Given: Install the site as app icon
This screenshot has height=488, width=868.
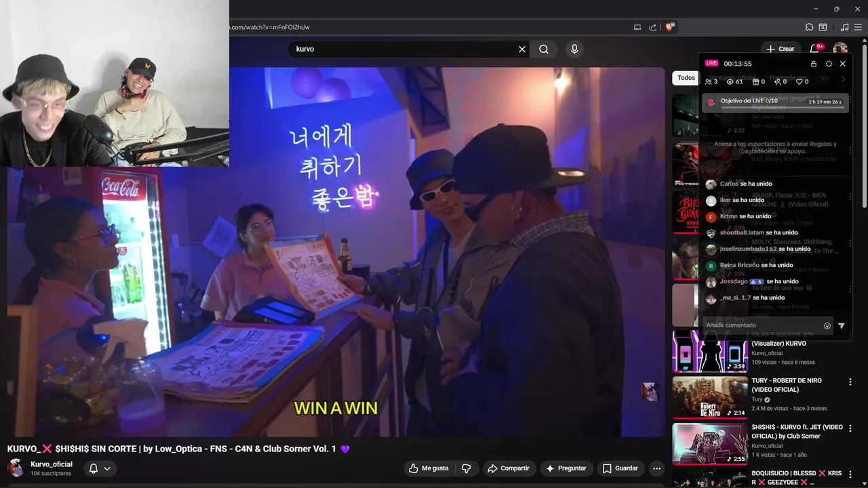Looking at the screenshot, I should click(637, 27).
